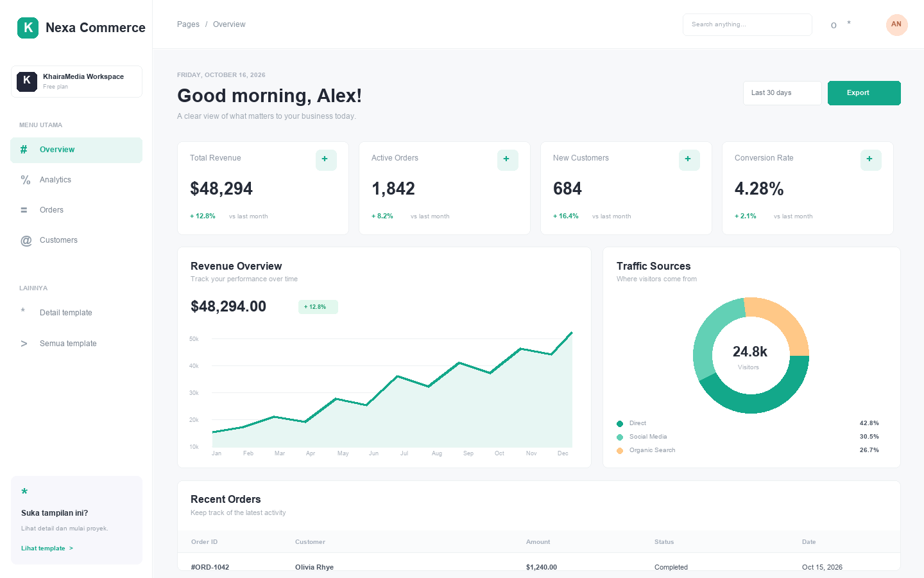Open the AN user avatar
This screenshot has width=924, height=578.
(896, 24)
